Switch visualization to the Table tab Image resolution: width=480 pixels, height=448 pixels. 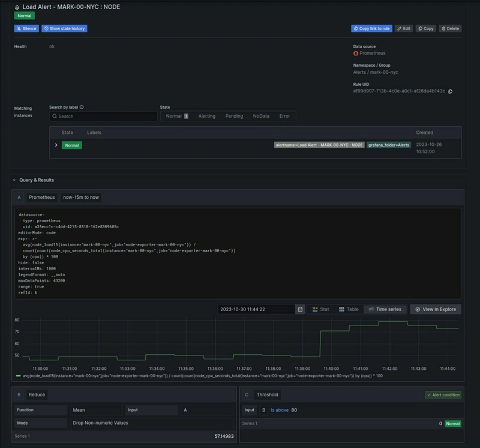click(349, 309)
